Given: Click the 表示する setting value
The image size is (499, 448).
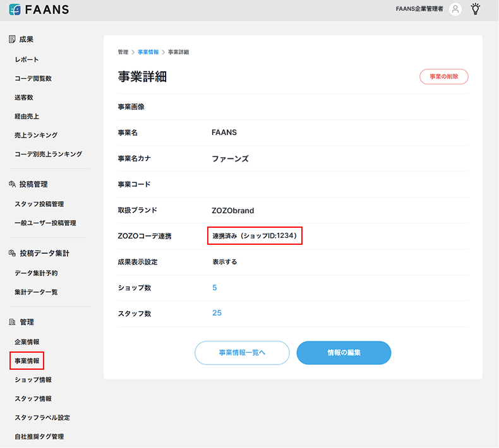Looking at the screenshot, I should [x=225, y=262].
